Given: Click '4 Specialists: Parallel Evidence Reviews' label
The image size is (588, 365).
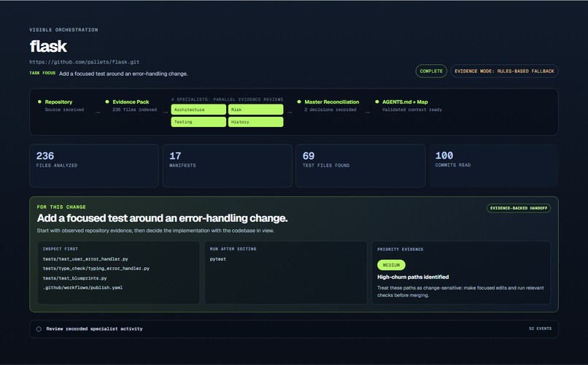Looking at the screenshot, I should pos(228,99).
